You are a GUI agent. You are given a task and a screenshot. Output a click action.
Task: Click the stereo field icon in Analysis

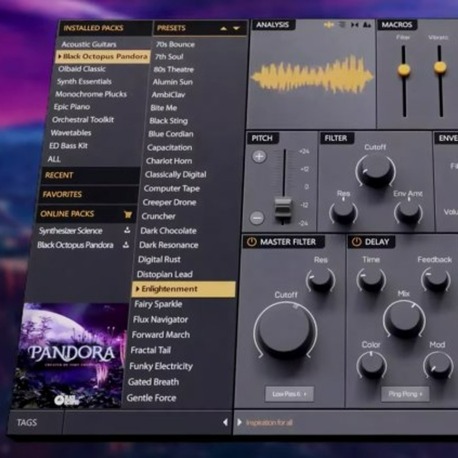tap(354, 25)
